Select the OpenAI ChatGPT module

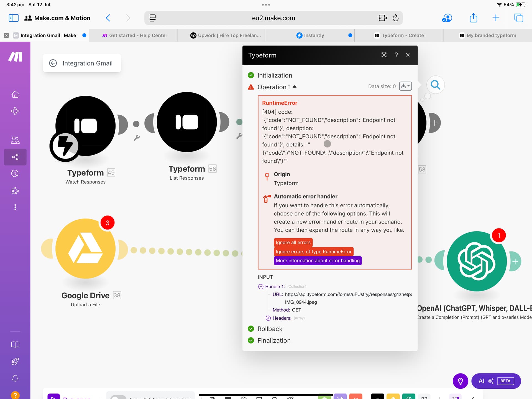tap(477, 261)
